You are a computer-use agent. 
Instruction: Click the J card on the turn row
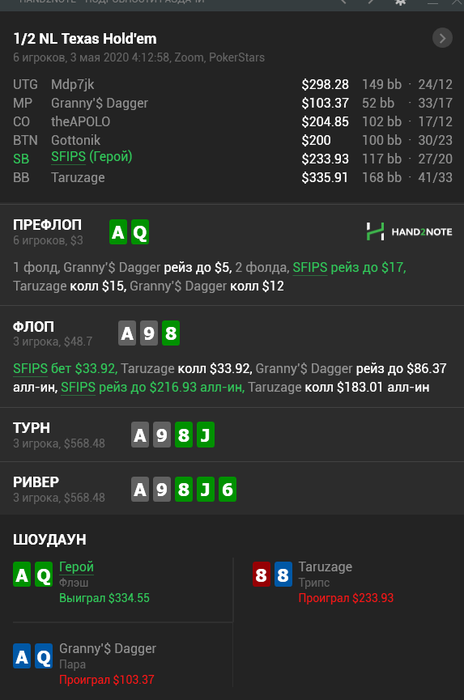(x=205, y=435)
